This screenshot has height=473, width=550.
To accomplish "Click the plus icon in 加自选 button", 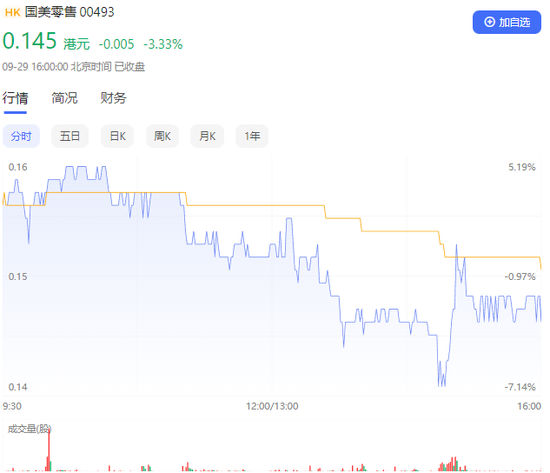I will (x=489, y=22).
